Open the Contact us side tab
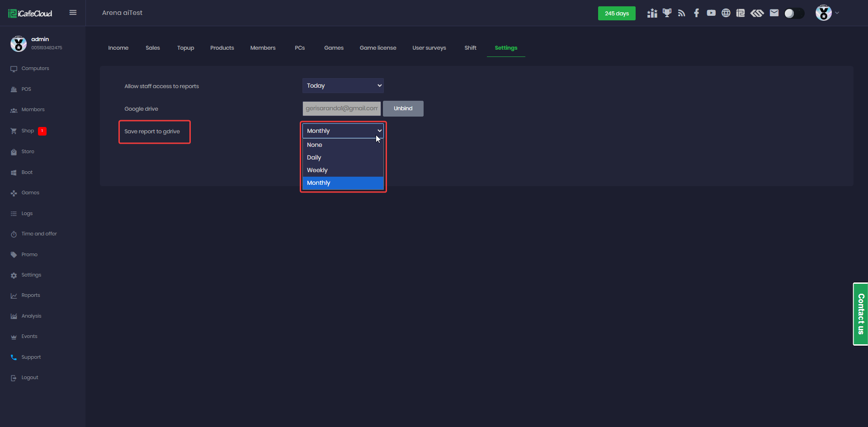868x427 pixels. [x=860, y=314]
